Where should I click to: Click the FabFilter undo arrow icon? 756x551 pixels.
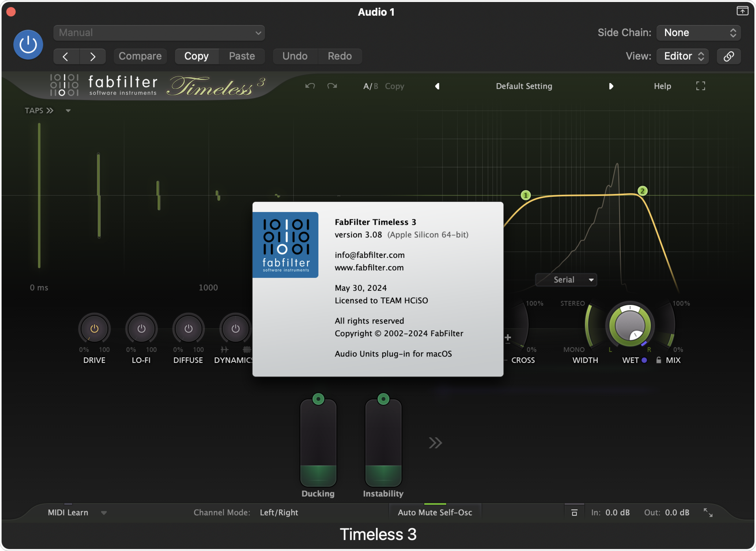pyautogui.click(x=310, y=86)
